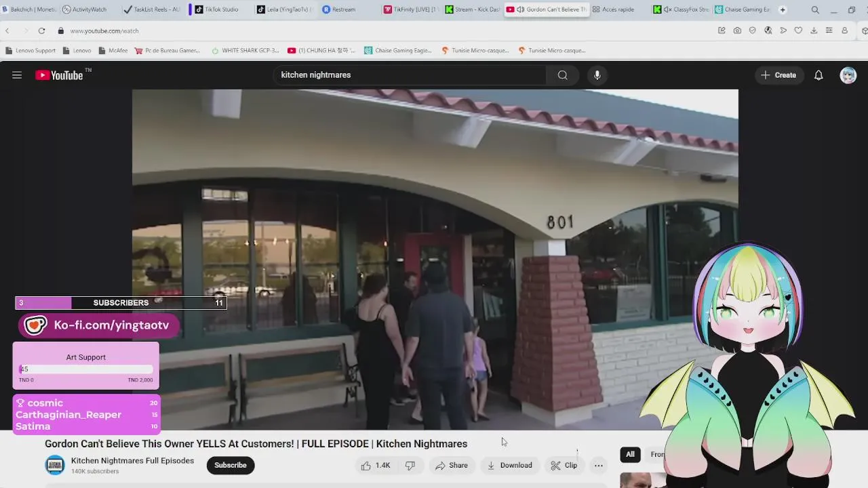The width and height of the screenshot is (868, 488).
Task: Open the first Tunisie Micro-casque bookmark
Action: pos(475,50)
